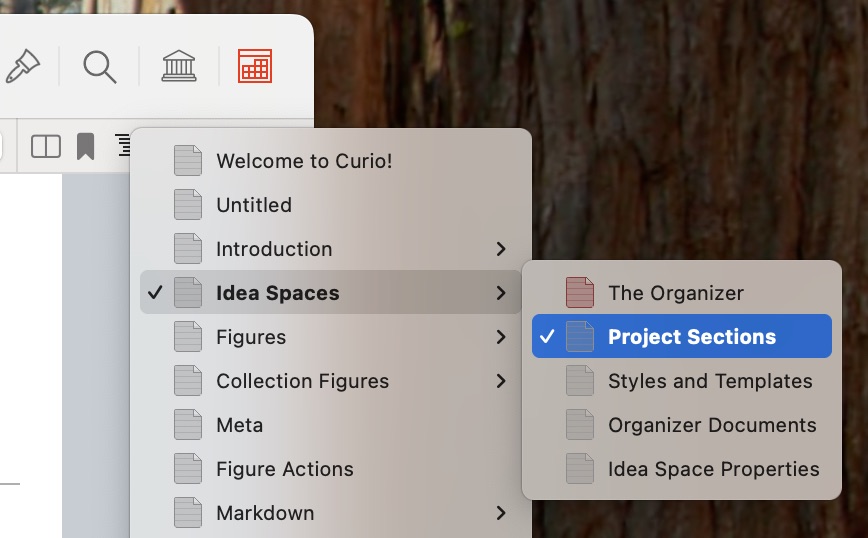
Task: Click the red calendar grid icon
Action: (x=255, y=67)
